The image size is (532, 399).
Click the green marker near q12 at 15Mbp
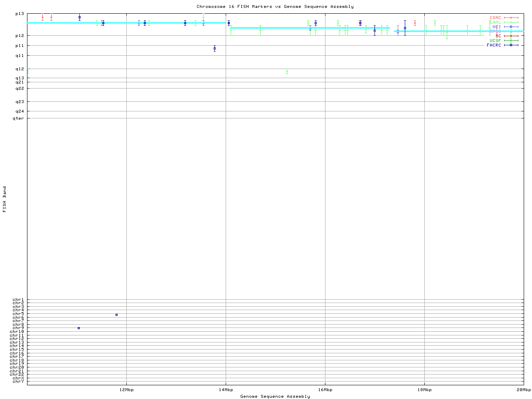[x=287, y=71]
